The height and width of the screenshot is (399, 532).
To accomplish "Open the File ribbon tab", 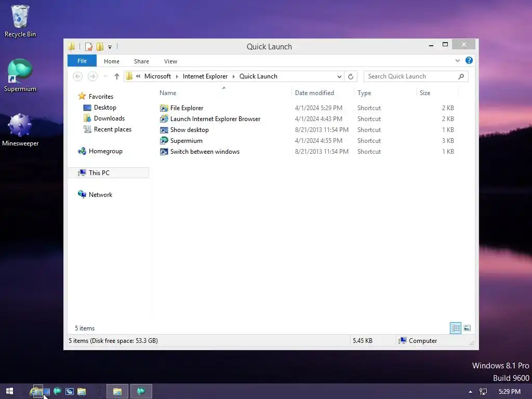I will 82,61.
